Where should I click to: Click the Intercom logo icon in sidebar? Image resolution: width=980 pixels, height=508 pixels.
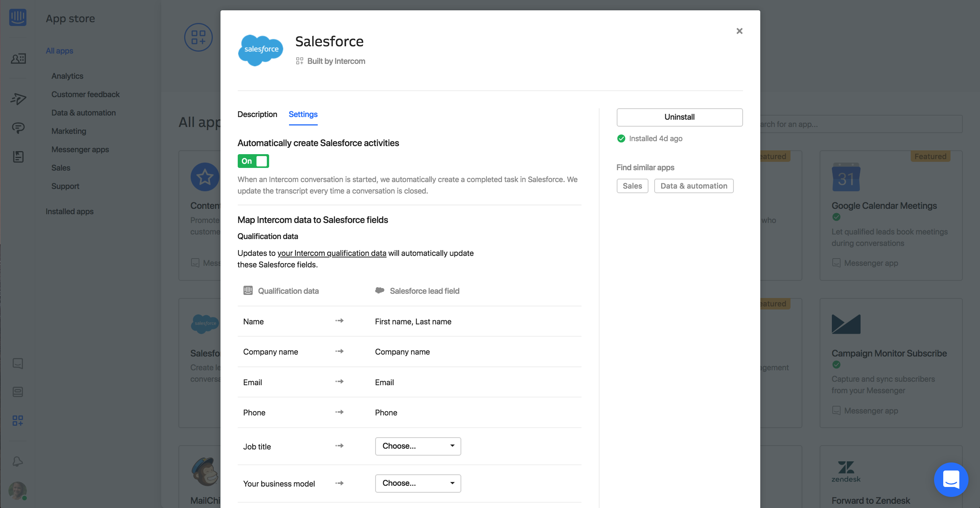tap(18, 17)
